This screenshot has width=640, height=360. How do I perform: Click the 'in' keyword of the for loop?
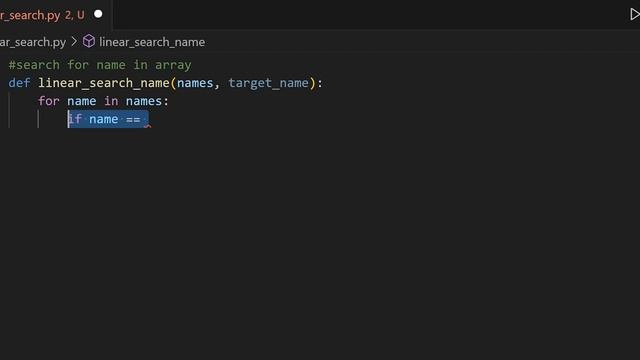(x=111, y=101)
